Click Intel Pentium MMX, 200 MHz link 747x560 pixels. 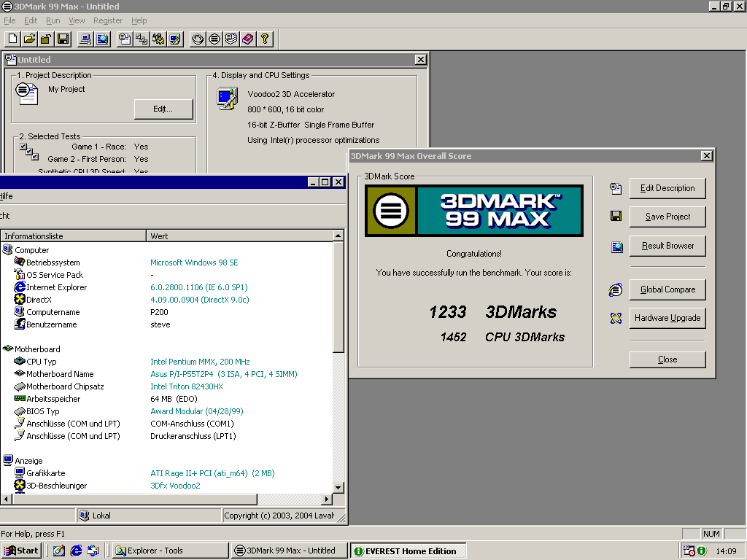coord(200,362)
